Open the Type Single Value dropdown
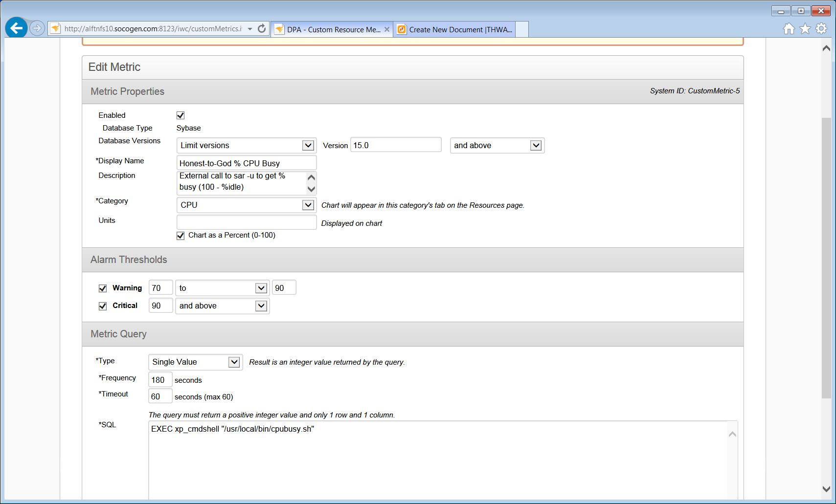The image size is (836, 504). point(195,362)
